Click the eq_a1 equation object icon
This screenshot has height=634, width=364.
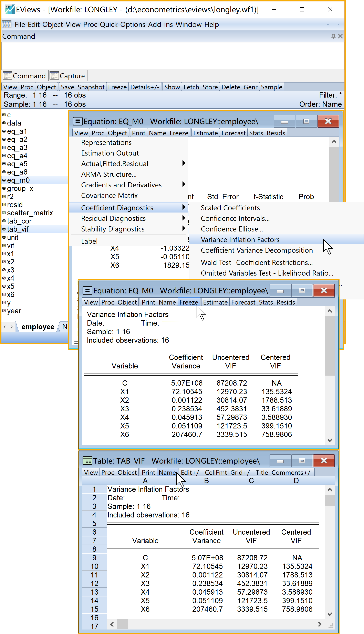tap(4, 131)
